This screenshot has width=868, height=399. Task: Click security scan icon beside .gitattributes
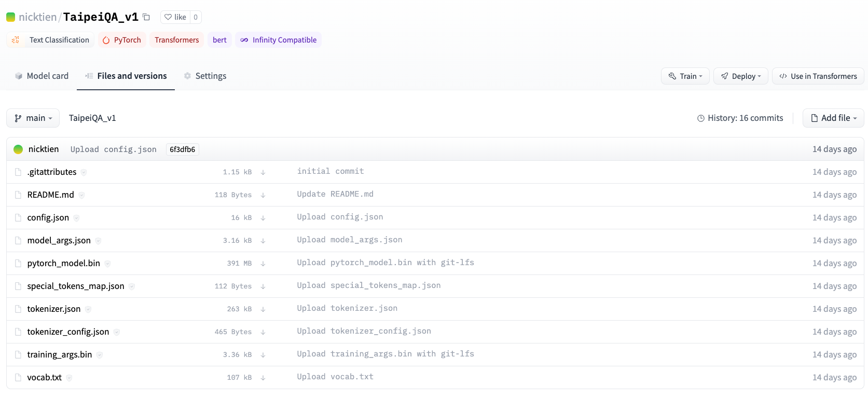coord(84,172)
